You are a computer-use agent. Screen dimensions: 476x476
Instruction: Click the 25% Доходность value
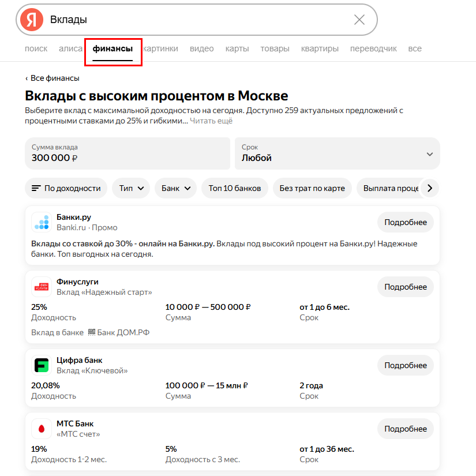pyautogui.click(x=39, y=307)
